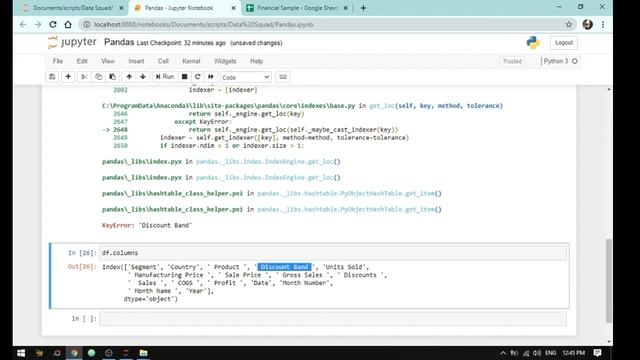640x360 pixels.
Task: Restart the kernel from the toolbar
Action: pos(198,77)
